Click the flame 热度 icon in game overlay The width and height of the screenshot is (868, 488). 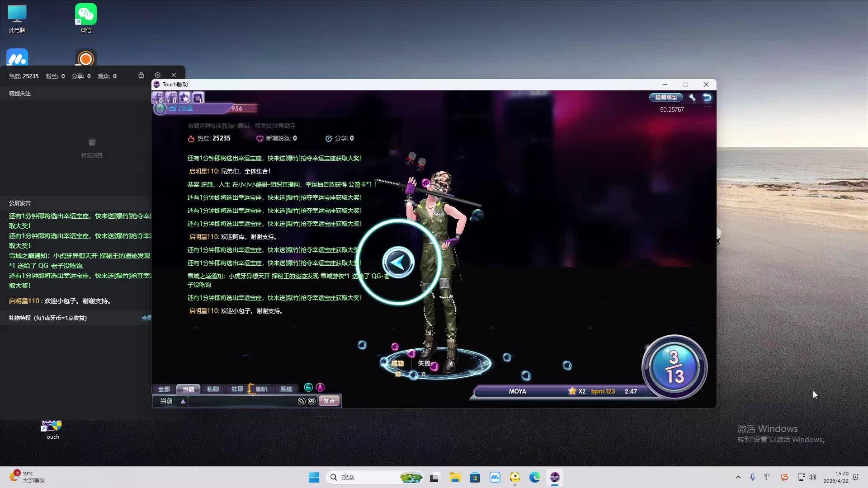coord(191,139)
